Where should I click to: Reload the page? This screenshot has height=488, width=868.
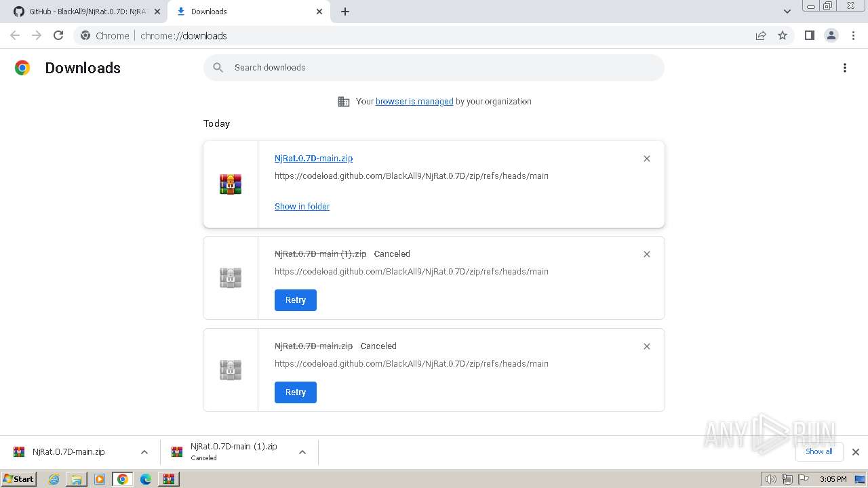(58, 35)
